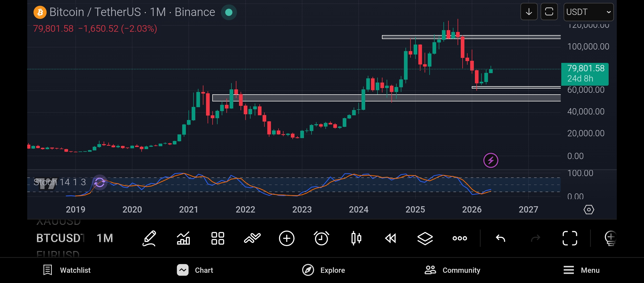644x283 pixels.
Task: Tap the green market status dot
Action: click(229, 12)
